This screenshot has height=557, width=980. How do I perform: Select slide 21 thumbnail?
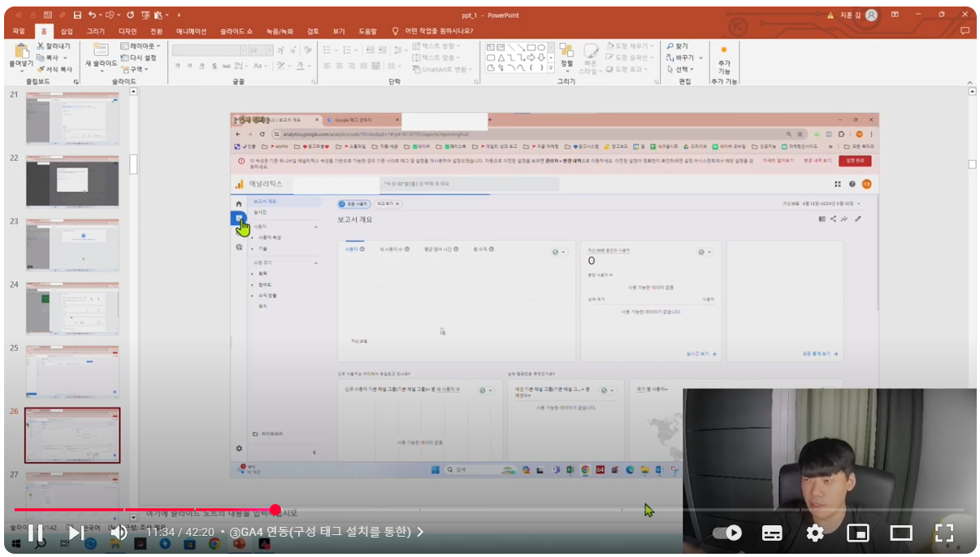pos(72,119)
